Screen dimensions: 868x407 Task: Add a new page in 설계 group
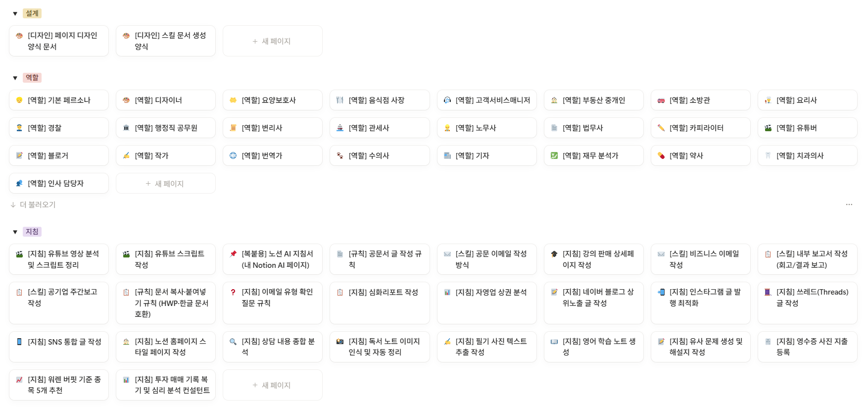click(272, 41)
